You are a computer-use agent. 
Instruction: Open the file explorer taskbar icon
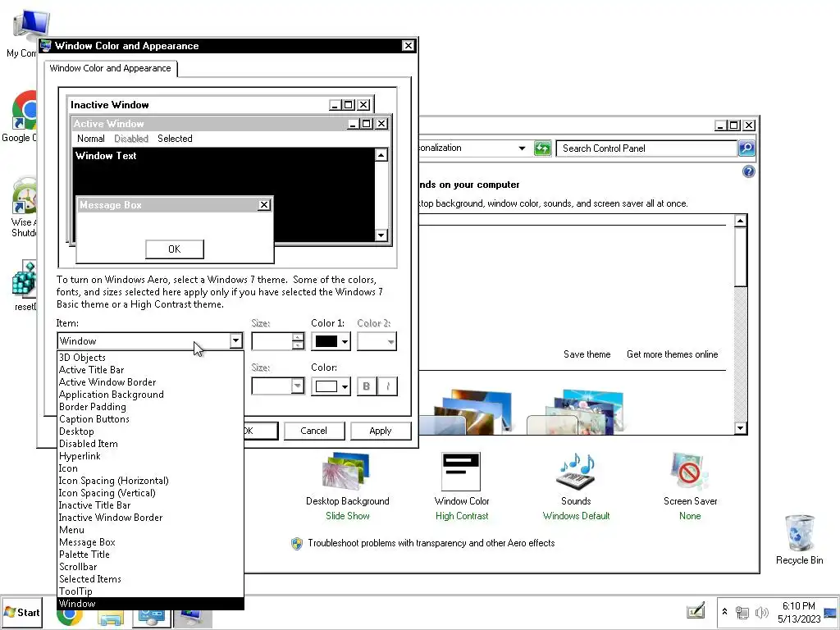(111, 617)
